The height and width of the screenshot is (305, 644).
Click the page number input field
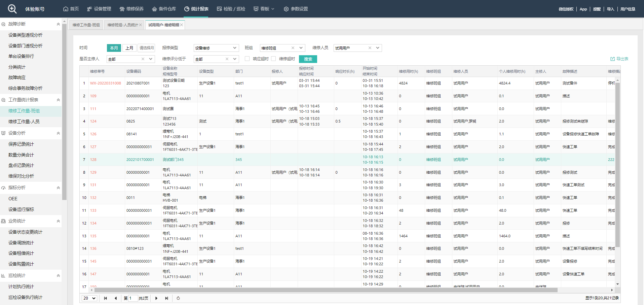tap(133, 298)
